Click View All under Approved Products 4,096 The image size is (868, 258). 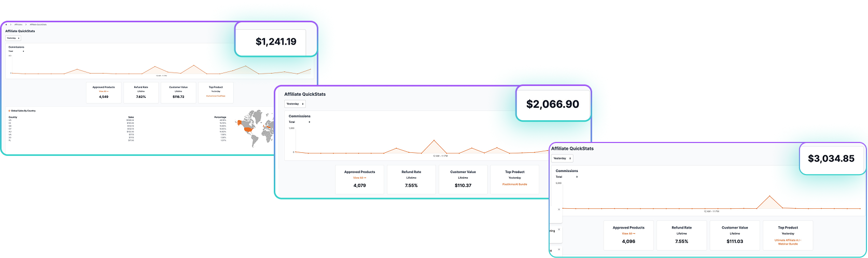click(x=628, y=234)
